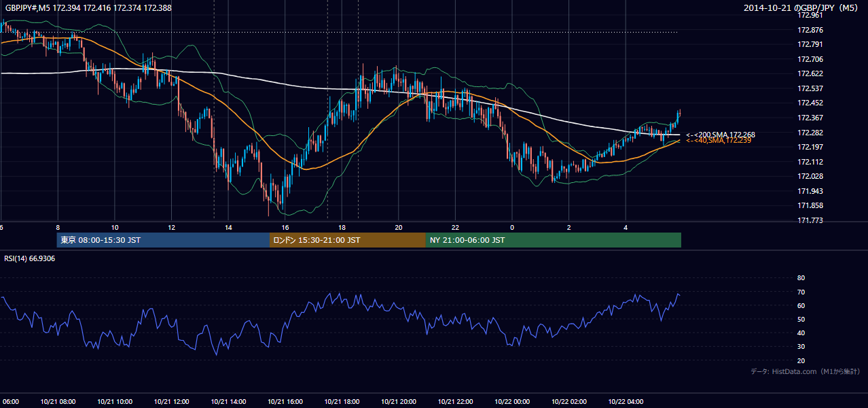
Task: Click the 200 SMA 172.268 label
Action: [x=721, y=135]
